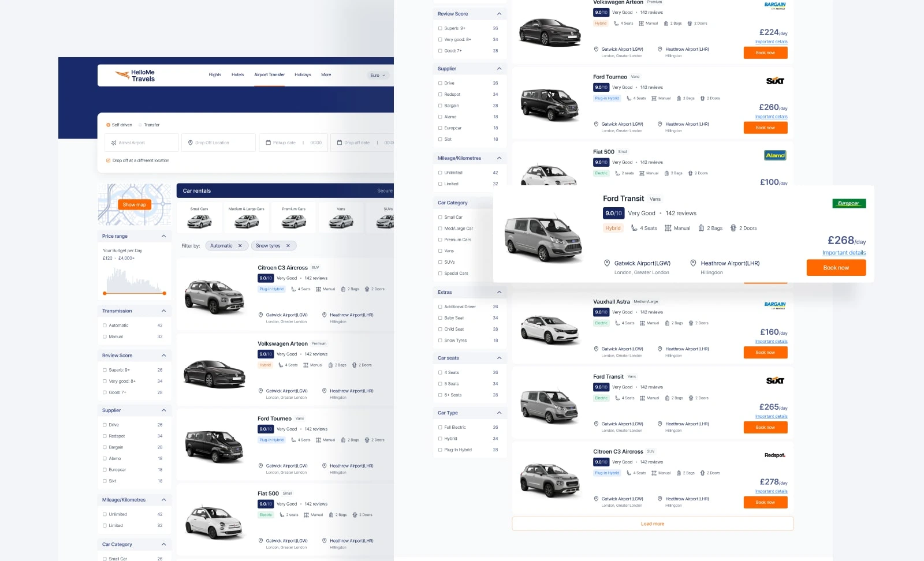Enable the Additional Driver extra
924x561 pixels.
[x=440, y=307]
